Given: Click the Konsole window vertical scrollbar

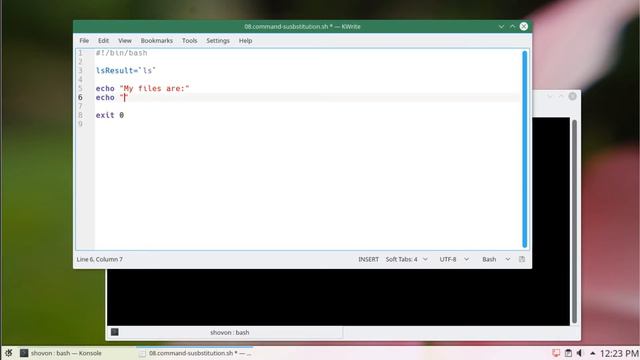Looking at the screenshot, I should 574,221.
